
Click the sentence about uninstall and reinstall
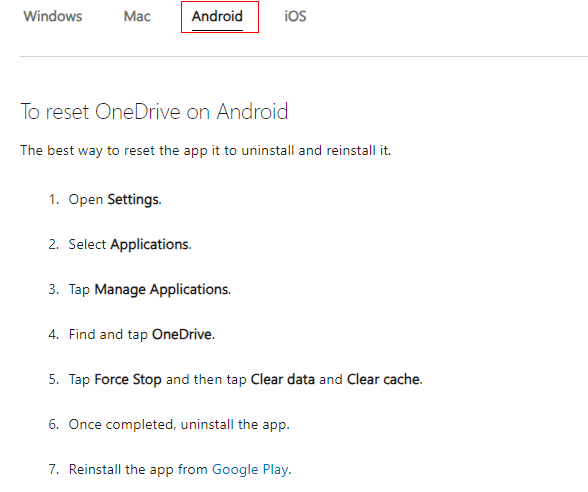206,150
